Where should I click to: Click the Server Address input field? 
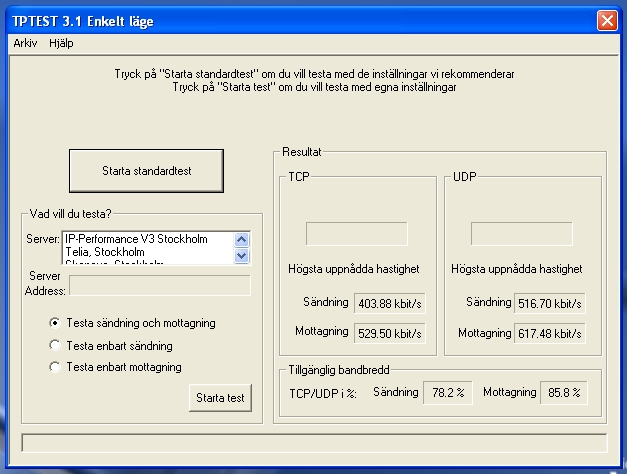click(160, 285)
